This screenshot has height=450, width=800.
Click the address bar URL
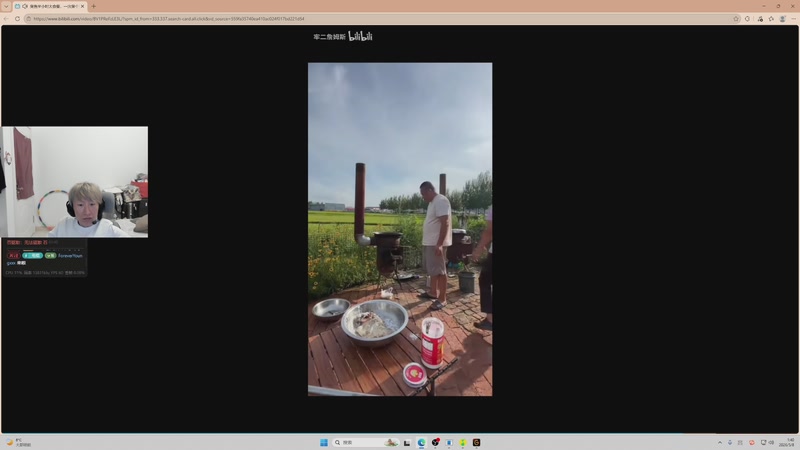[x=168, y=19]
